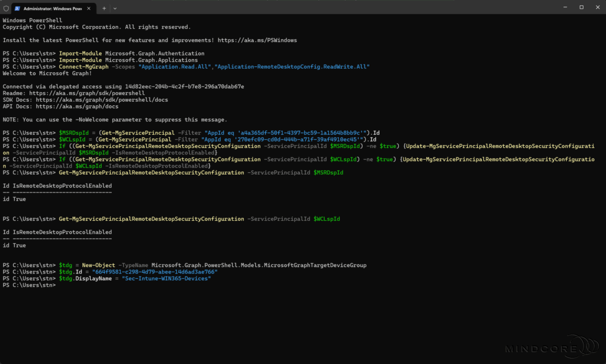The image size is (606, 364).
Task: Close the Terminal window
Action: click(x=598, y=7)
